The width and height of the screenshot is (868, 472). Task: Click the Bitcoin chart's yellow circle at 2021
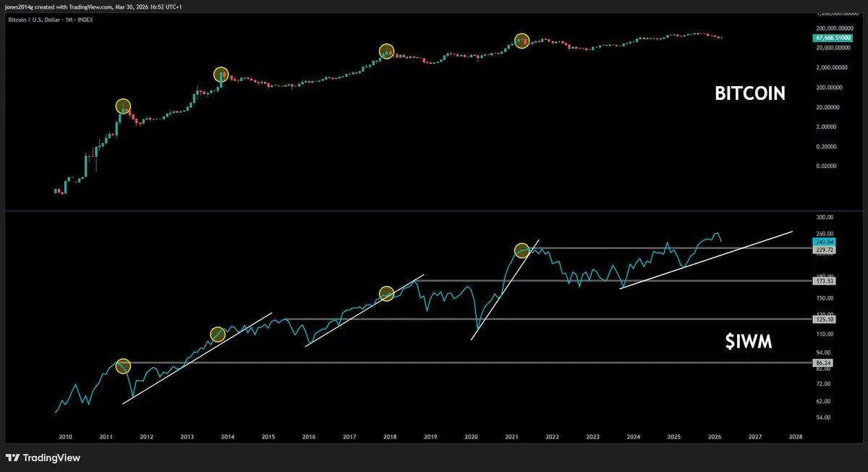[522, 41]
